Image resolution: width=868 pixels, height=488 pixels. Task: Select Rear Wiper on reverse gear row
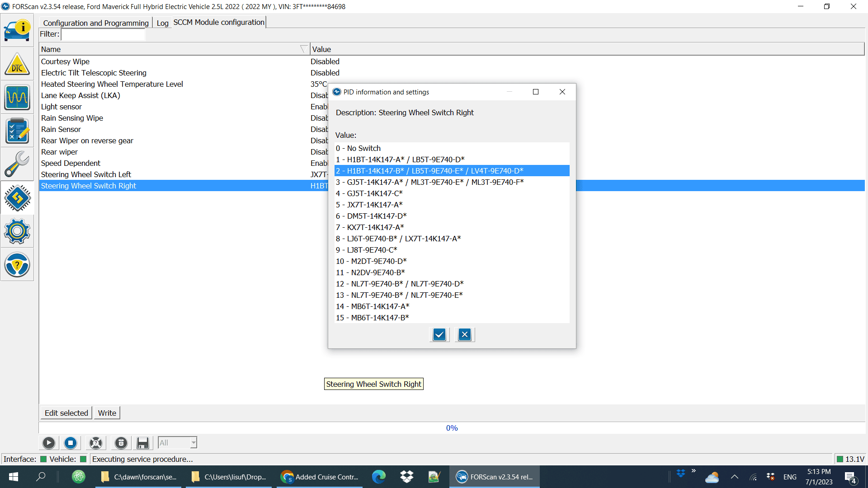click(x=183, y=141)
